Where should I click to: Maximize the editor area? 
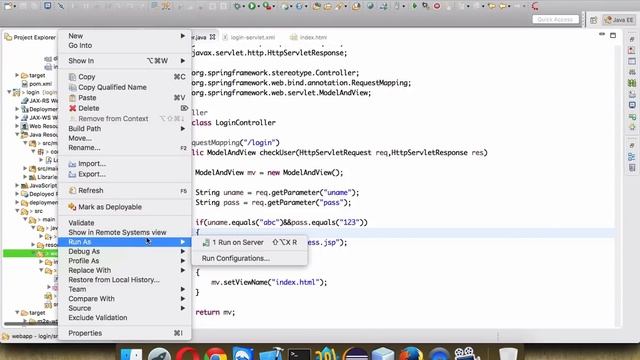pyautogui.click(x=613, y=36)
